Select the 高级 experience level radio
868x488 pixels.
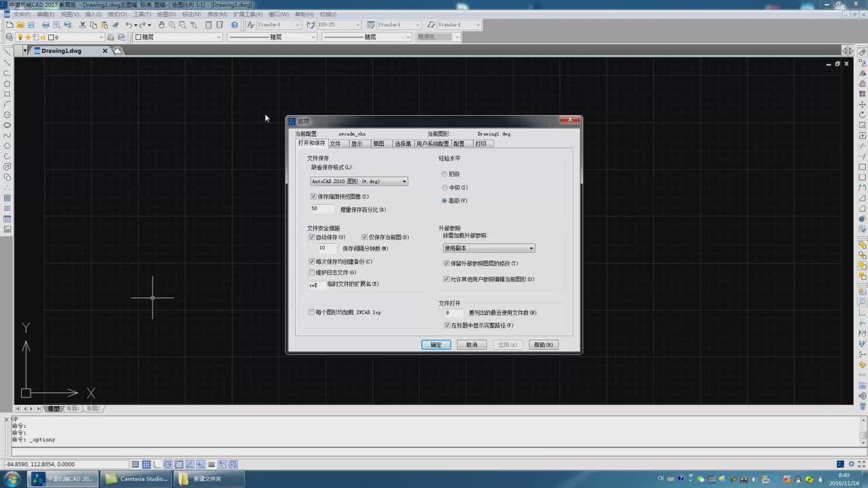click(x=445, y=201)
